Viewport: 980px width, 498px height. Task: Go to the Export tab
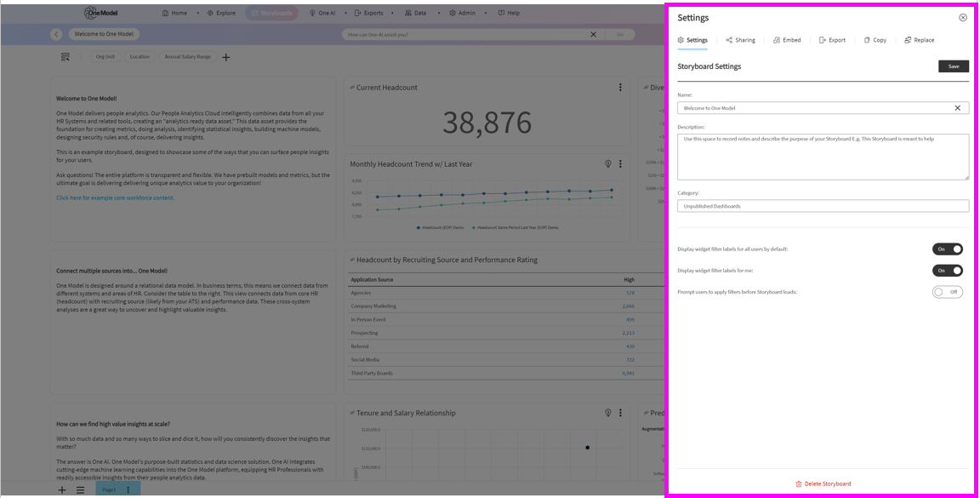pos(832,40)
